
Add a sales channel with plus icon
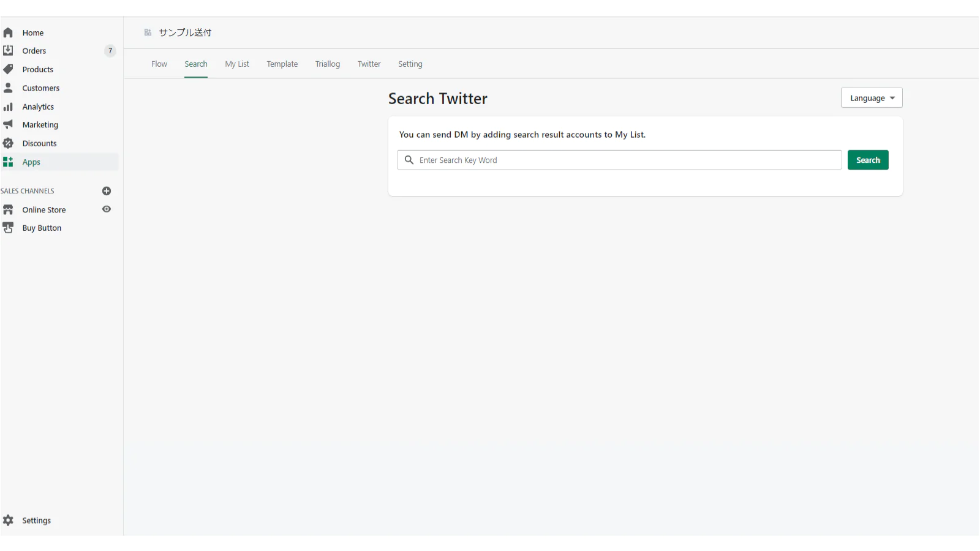[x=107, y=191]
